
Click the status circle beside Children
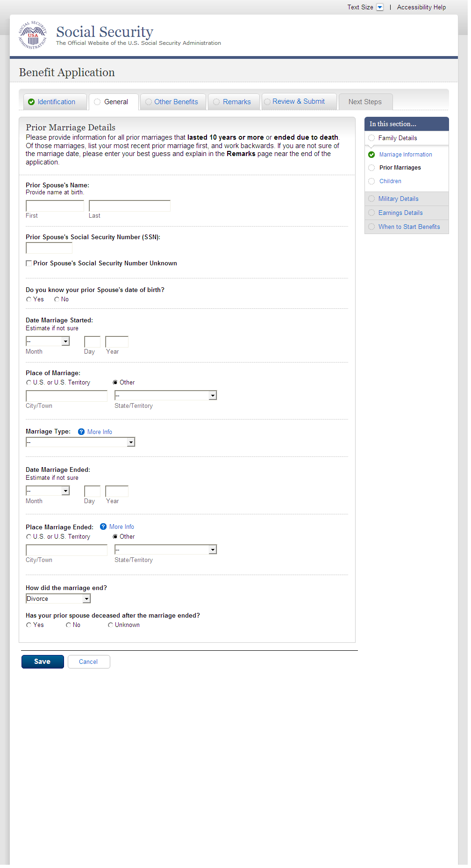click(371, 181)
